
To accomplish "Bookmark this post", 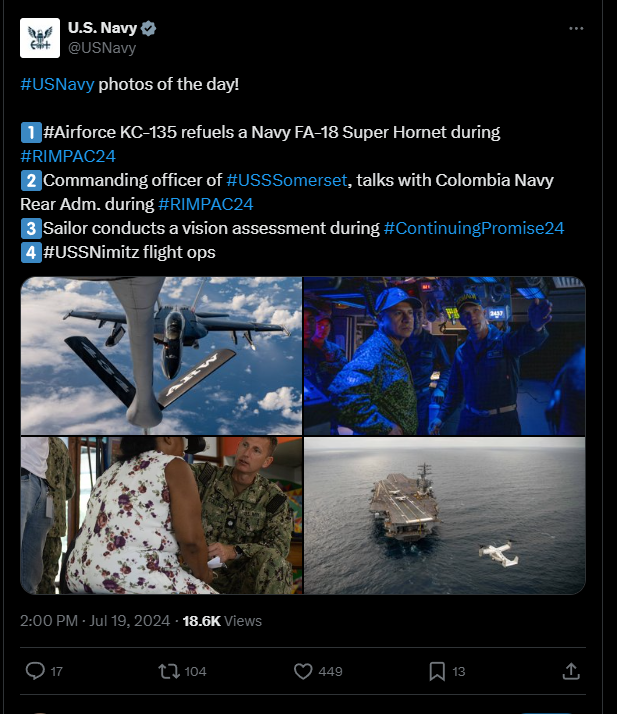I will coord(437,671).
